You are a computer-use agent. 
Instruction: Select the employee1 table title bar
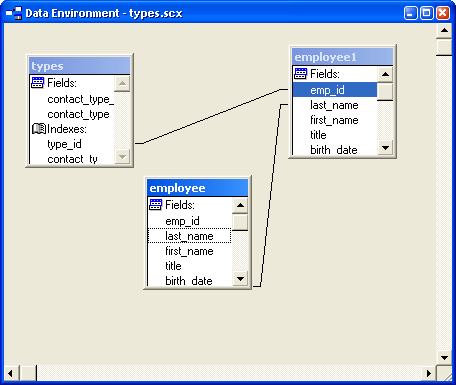click(x=343, y=57)
